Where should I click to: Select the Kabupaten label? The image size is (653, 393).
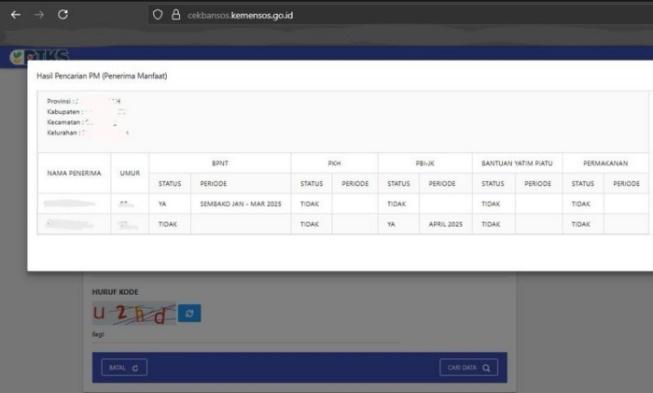pyautogui.click(x=63, y=112)
